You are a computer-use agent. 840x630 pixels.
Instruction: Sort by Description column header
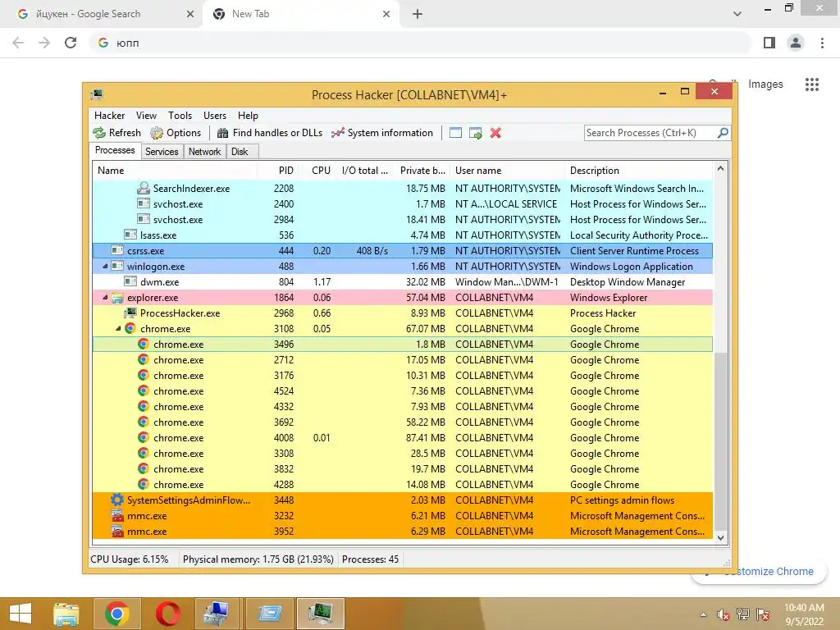pos(639,171)
